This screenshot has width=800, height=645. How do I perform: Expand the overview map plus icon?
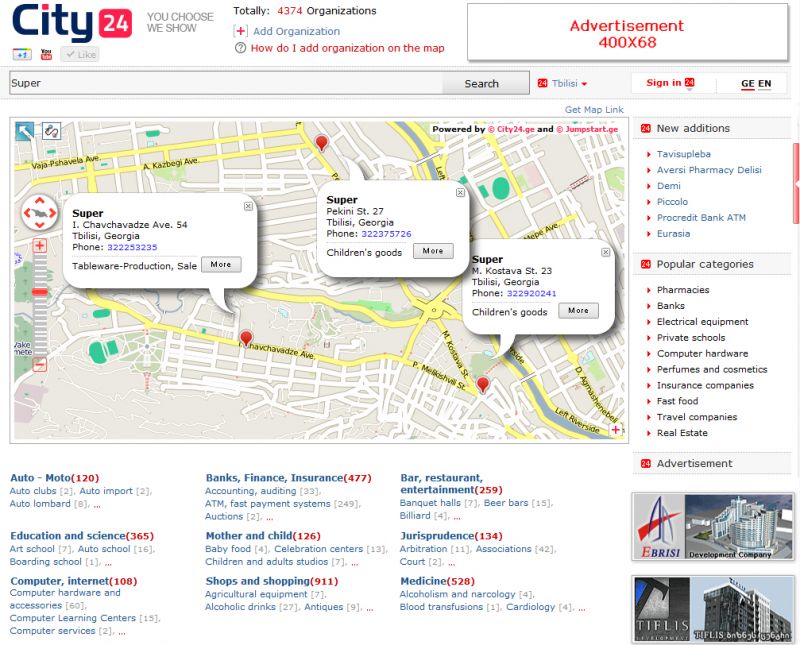pos(615,430)
